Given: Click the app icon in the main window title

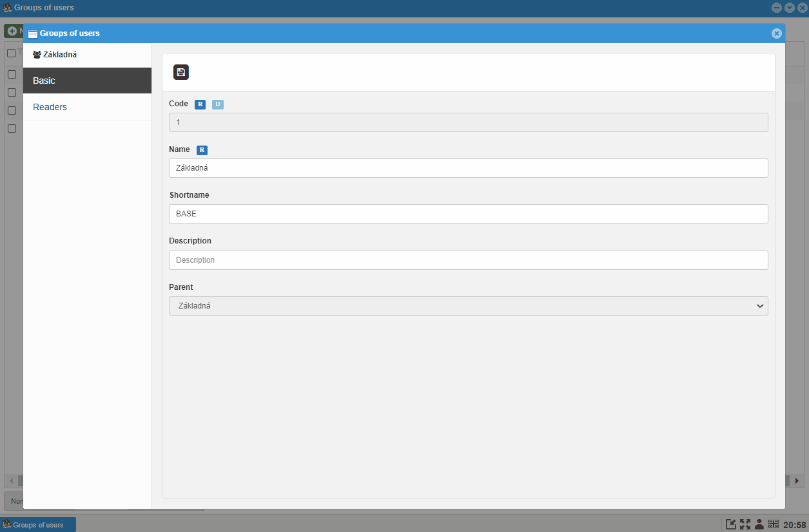Looking at the screenshot, I should [x=8, y=8].
